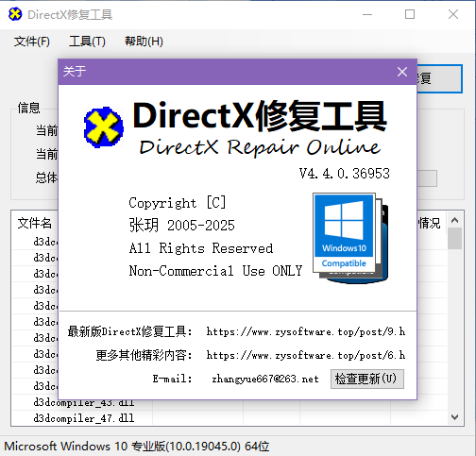Screen dimensions: 476x456
Task: Close the DirectX修复工具 main window
Action: 453,14
